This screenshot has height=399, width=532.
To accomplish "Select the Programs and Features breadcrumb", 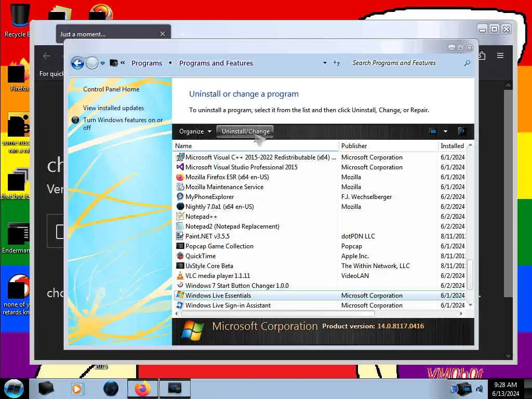I will tap(216, 63).
